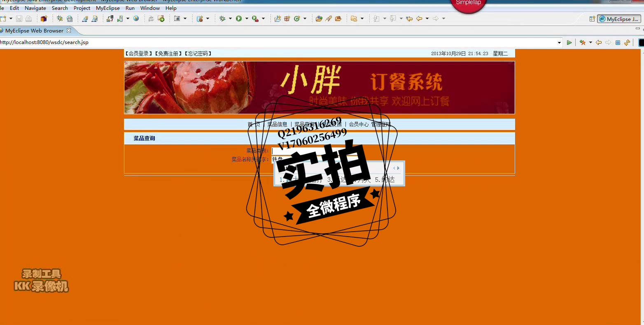Open the Project menu
The image size is (644, 325).
coord(82,8)
